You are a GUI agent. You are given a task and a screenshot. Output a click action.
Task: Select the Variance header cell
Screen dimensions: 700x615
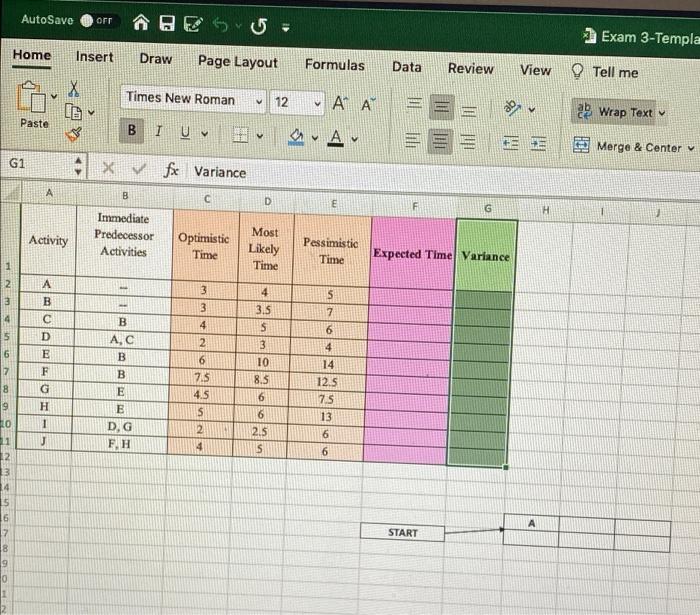click(486, 256)
